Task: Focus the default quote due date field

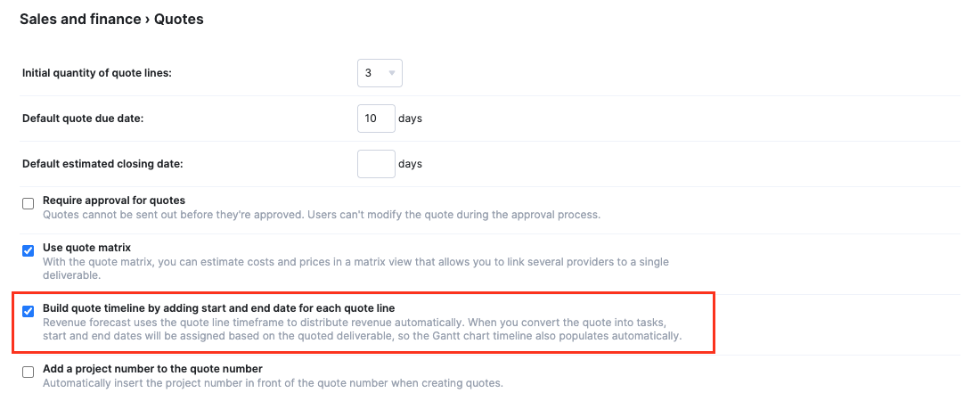Action: pyautogui.click(x=376, y=119)
